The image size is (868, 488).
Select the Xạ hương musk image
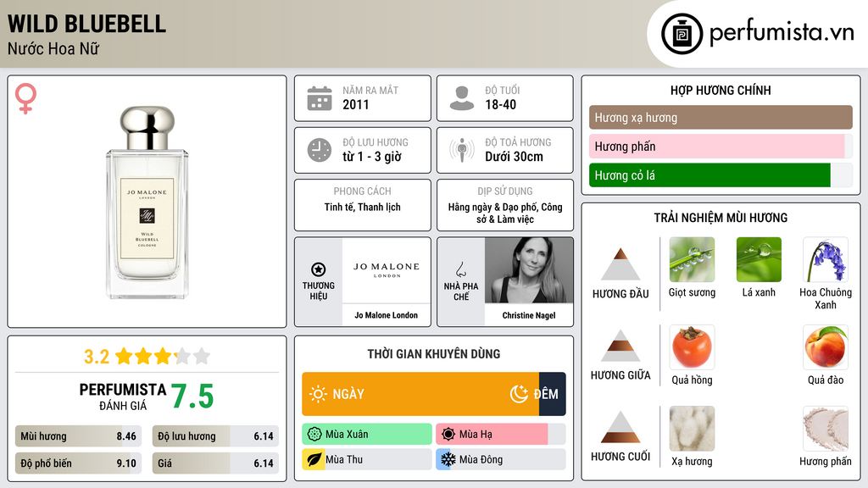click(692, 429)
